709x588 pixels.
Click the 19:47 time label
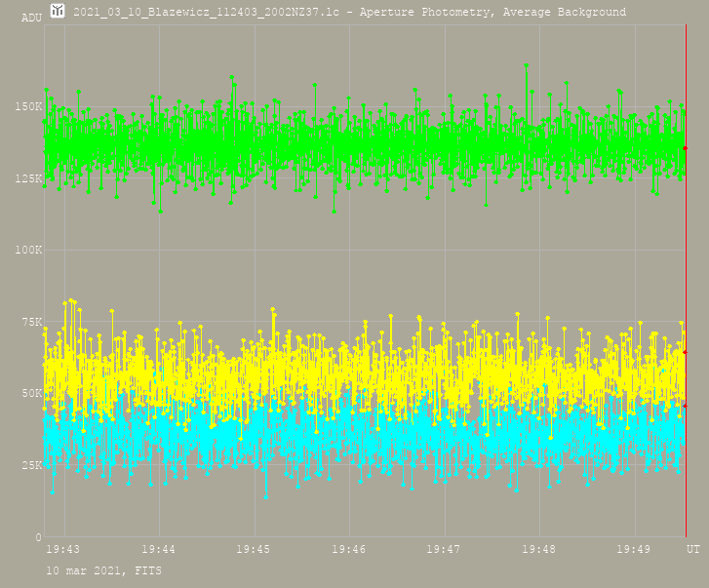444,549
